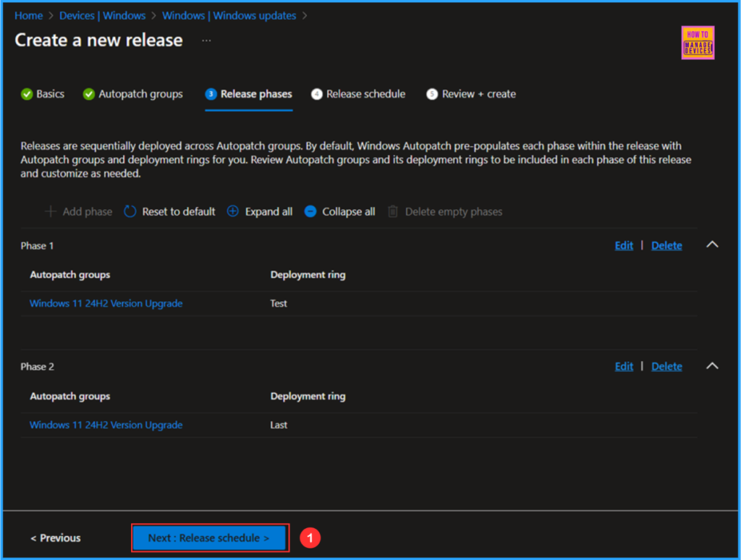Open Windows 11 24H2 Version Upgrade in Phase 1
Image resolution: width=741 pixels, height=560 pixels.
coord(106,303)
